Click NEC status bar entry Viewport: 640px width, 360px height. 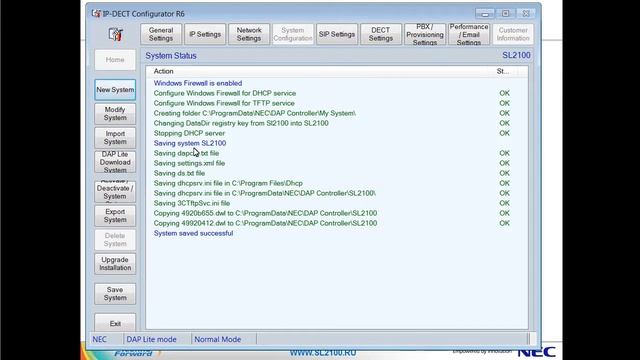pyautogui.click(x=99, y=339)
